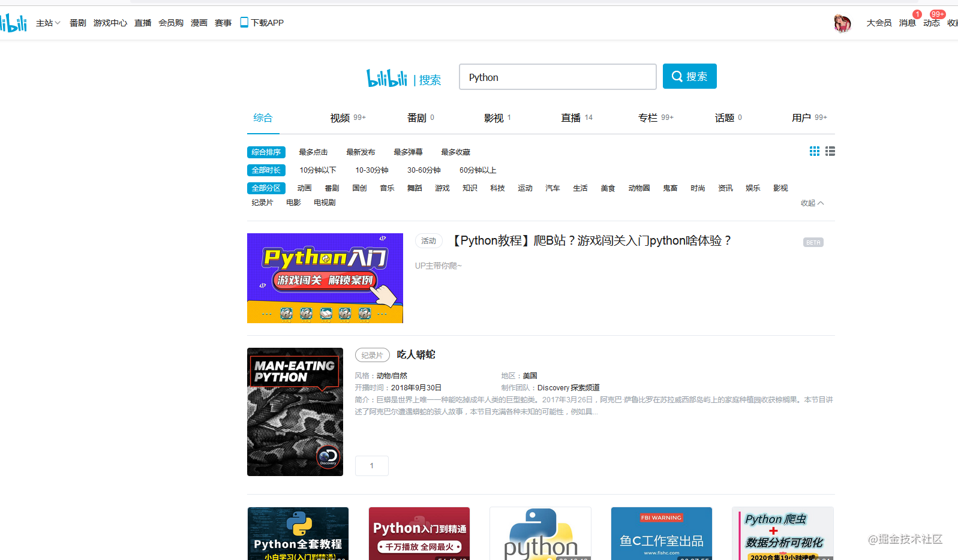Switch to the 影视 results tab

[497, 118]
